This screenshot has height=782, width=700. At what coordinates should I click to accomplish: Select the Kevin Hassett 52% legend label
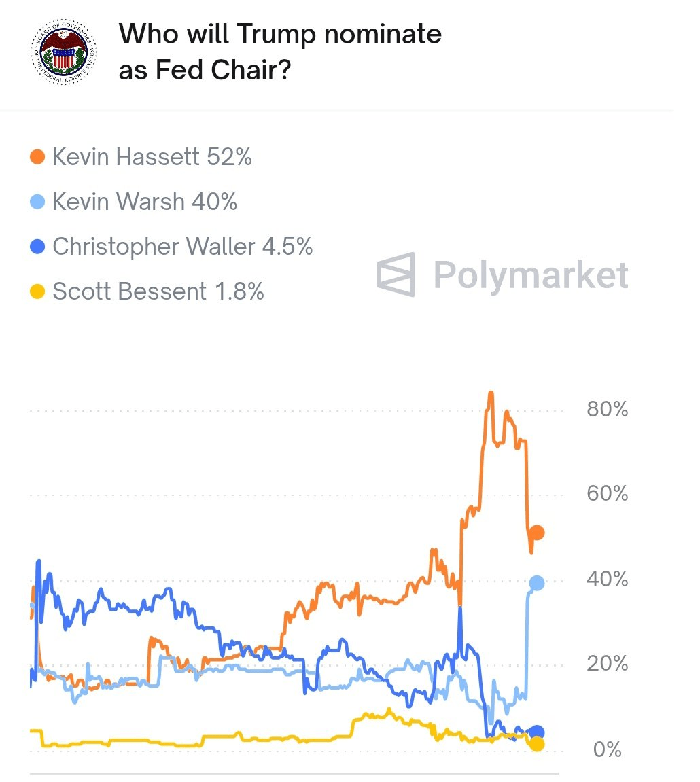tap(152, 158)
